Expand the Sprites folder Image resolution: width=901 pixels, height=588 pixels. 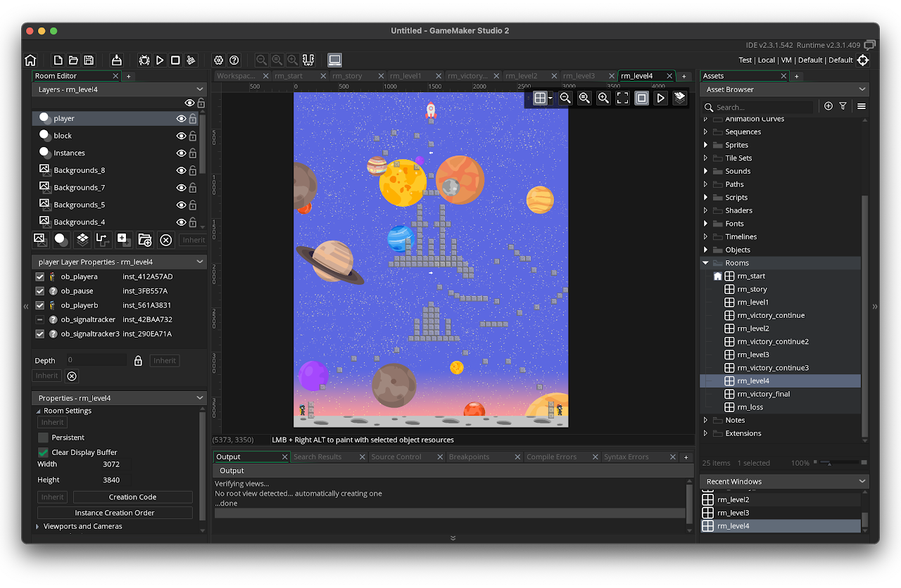tap(706, 145)
